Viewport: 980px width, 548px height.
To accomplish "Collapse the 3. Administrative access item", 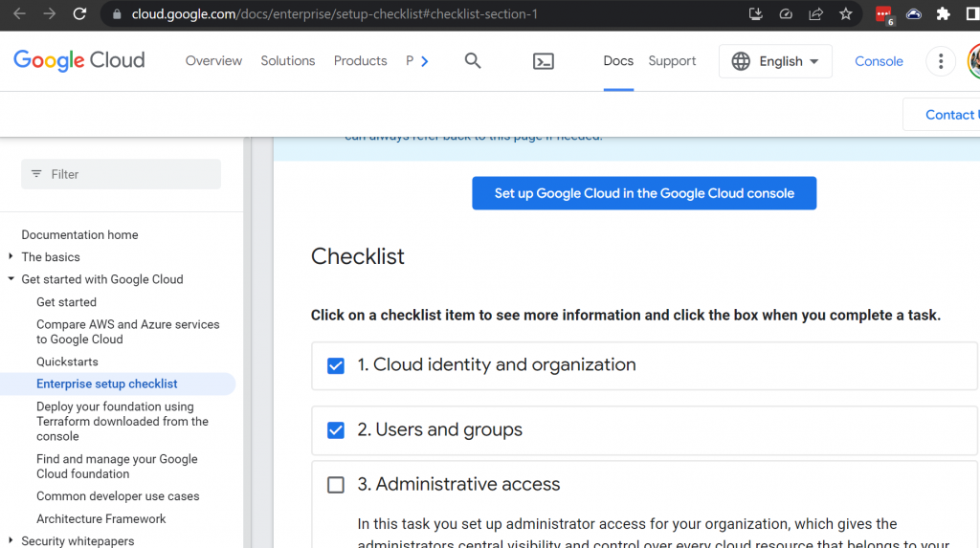I will [x=458, y=484].
